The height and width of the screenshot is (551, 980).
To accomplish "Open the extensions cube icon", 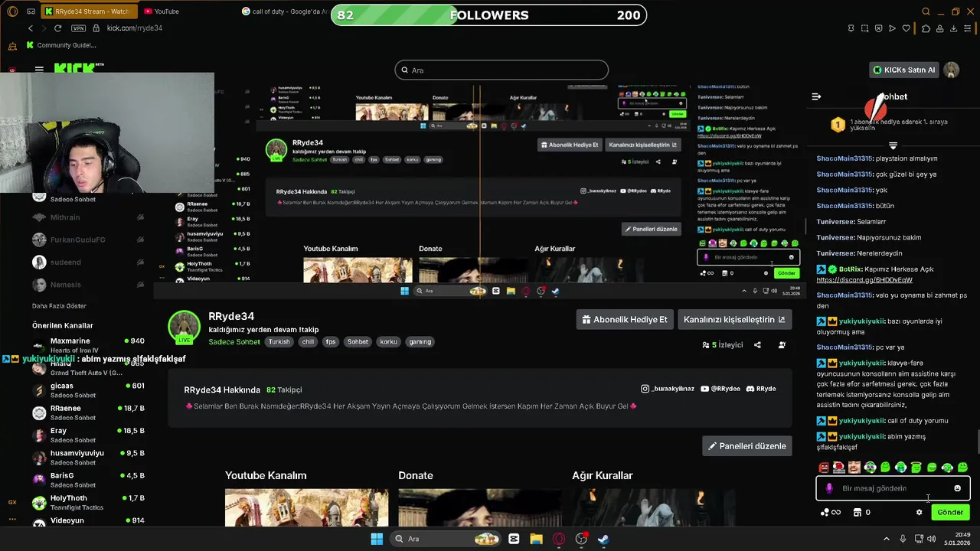I will point(926,28).
